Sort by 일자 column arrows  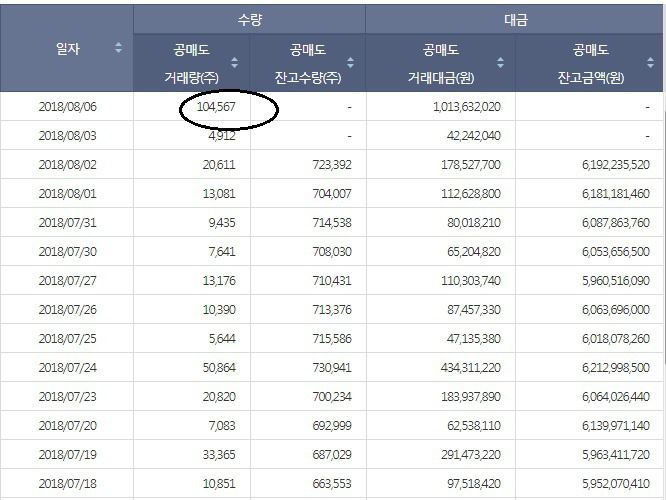(119, 48)
